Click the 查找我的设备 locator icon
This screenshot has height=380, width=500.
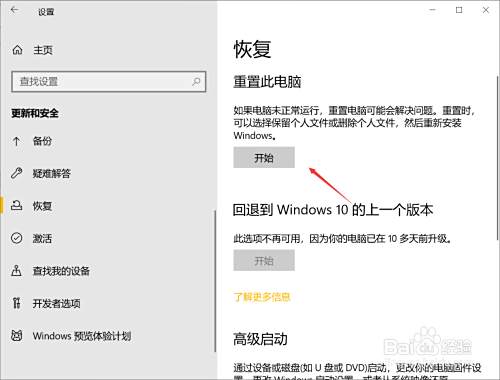(x=17, y=271)
